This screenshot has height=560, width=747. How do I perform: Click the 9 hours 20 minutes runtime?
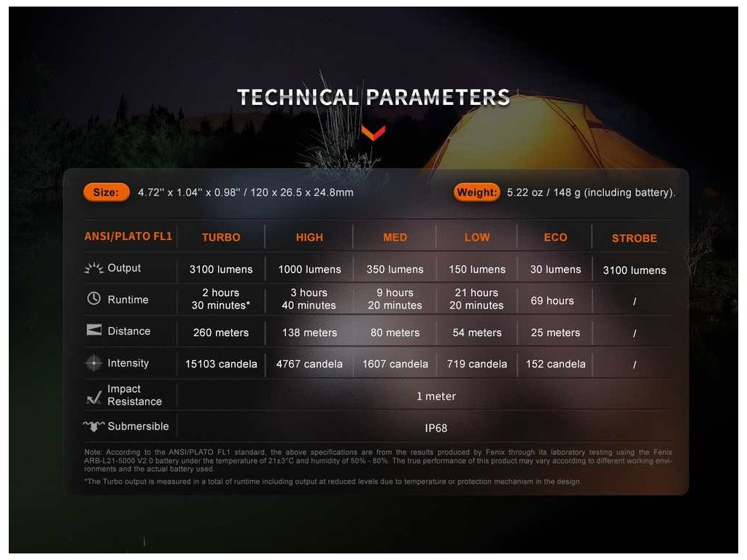click(395, 298)
